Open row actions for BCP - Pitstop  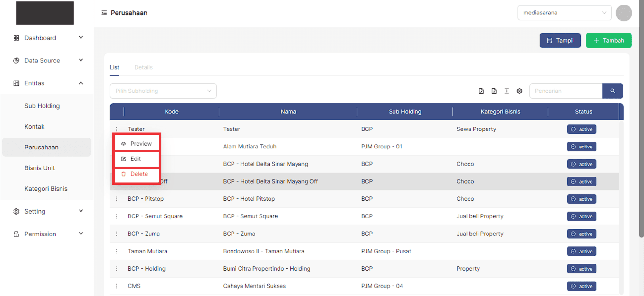(x=117, y=199)
